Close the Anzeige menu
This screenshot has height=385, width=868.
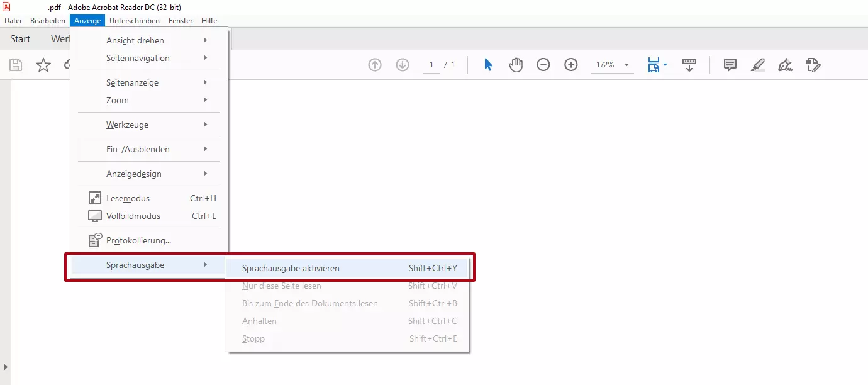[87, 21]
